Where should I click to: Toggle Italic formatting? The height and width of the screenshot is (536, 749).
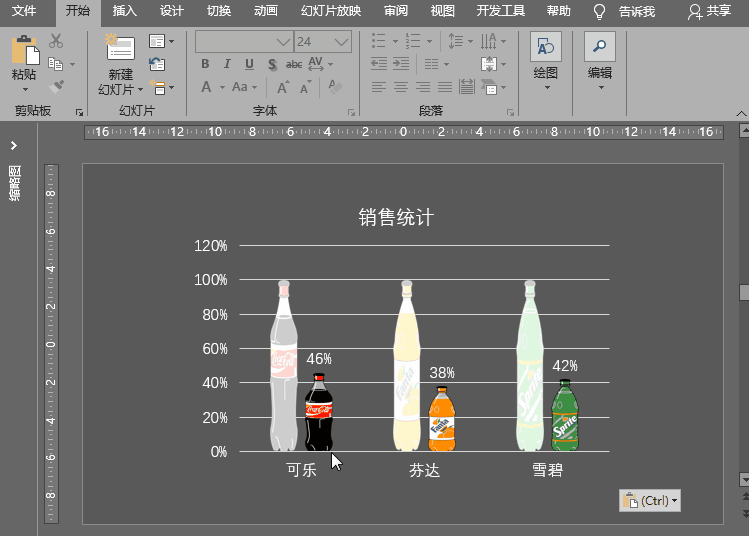coord(227,64)
